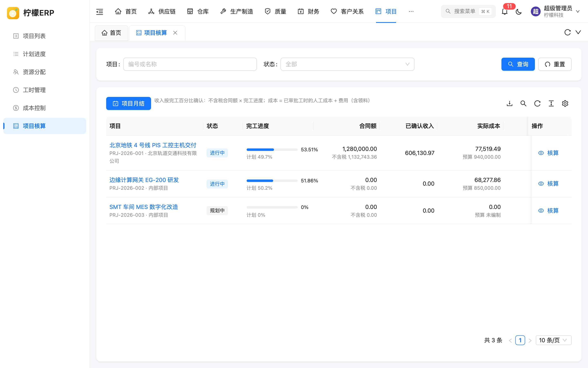Open 供应链 top menu
588x368 pixels.
(162, 11)
